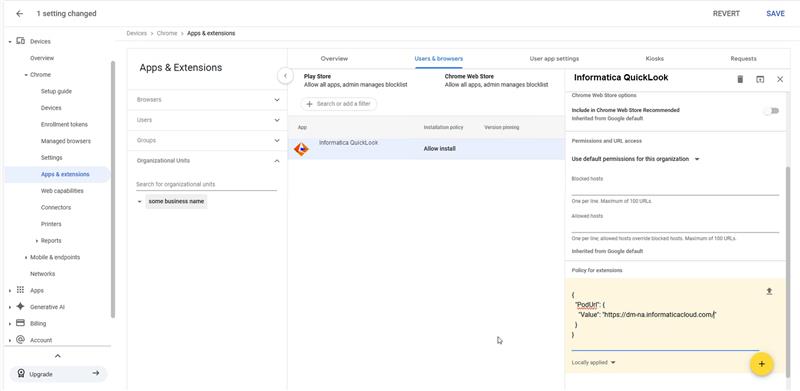Collapse the some business name unit arrow
This screenshot has height=391, width=800.
(139, 202)
